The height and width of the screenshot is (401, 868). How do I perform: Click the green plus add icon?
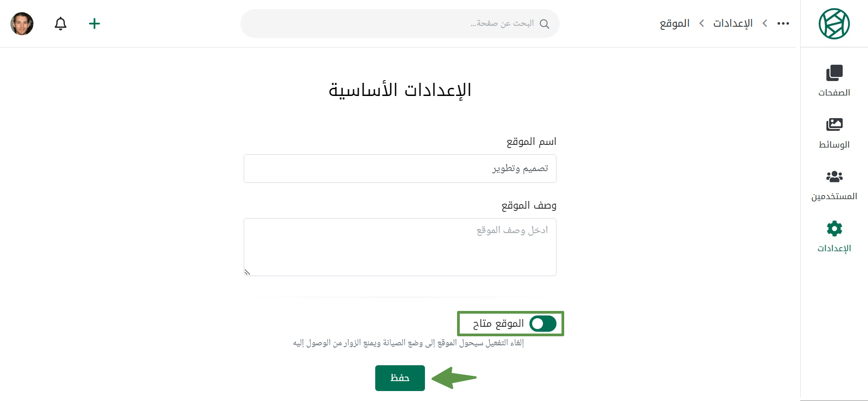94,24
